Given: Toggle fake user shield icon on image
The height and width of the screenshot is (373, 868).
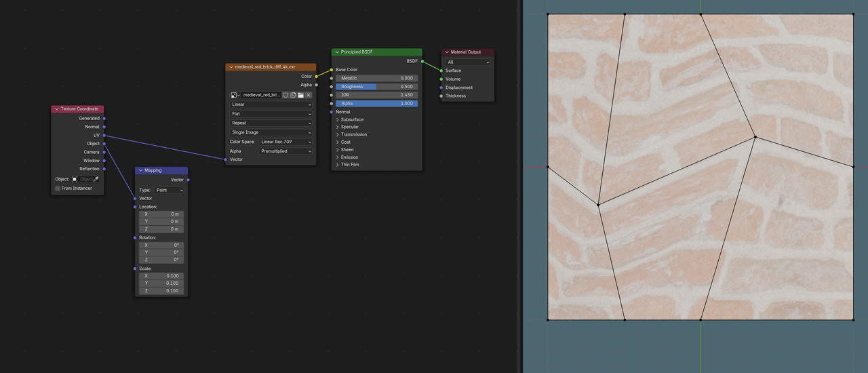Looking at the screenshot, I should click(285, 95).
